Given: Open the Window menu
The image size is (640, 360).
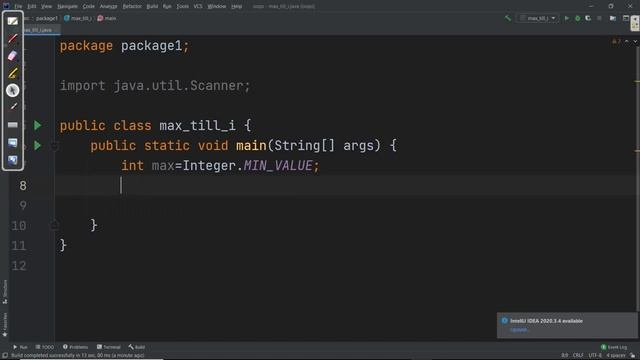Looking at the screenshot, I should (x=216, y=6).
